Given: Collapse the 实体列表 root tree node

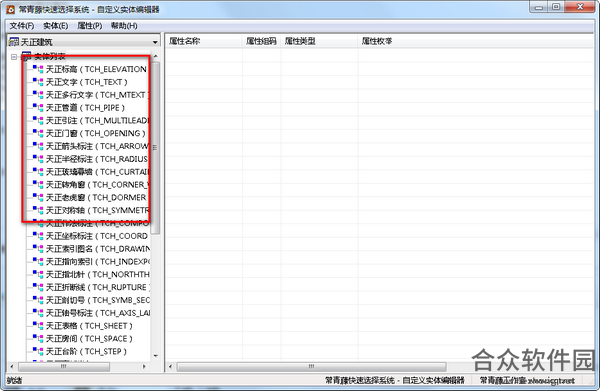Looking at the screenshot, I should pos(14,57).
